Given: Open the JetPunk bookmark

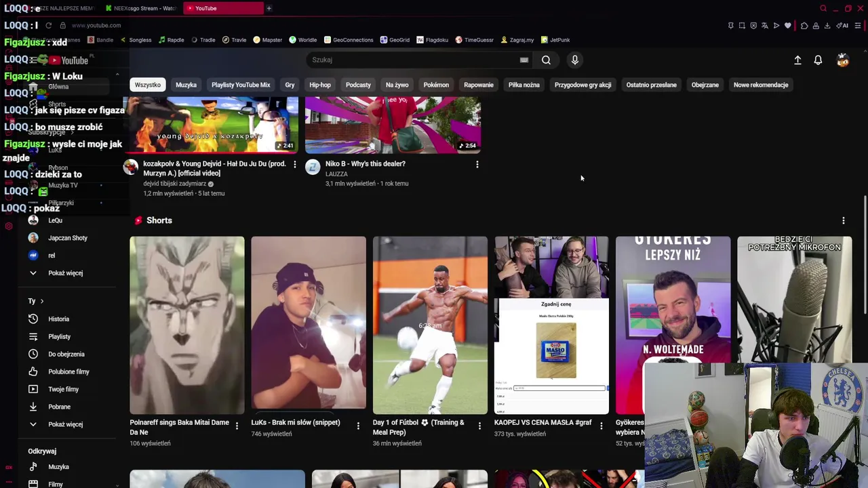Looking at the screenshot, I should click(555, 40).
